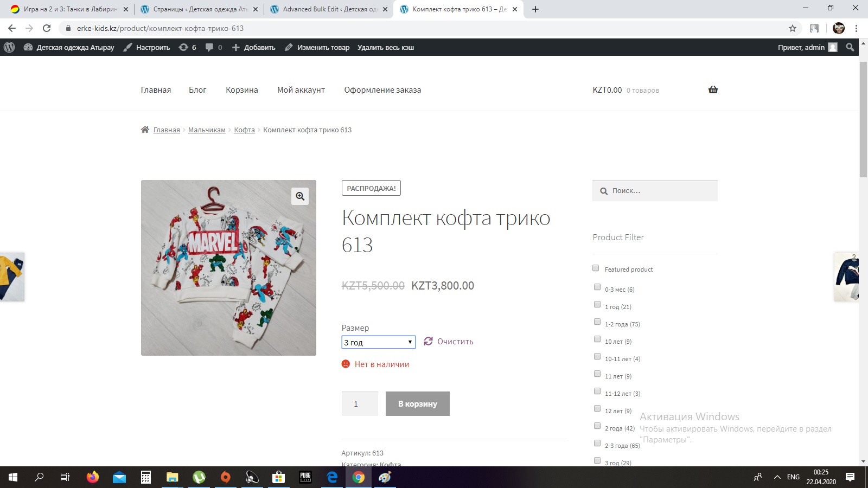868x488 pixels.
Task: Launch PUBG Lite from the taskbar
Action: [x=305, y=477]
